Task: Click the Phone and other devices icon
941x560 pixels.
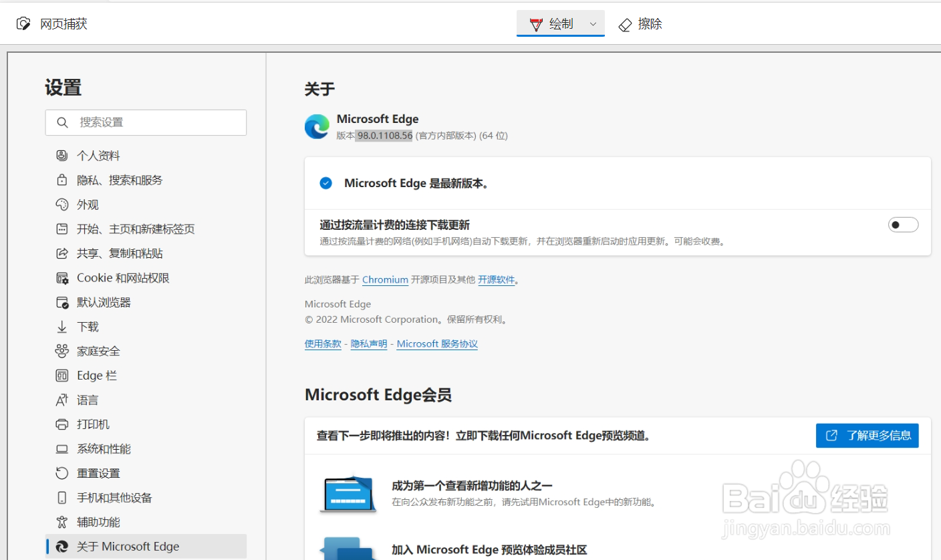Action: [62, 498]
